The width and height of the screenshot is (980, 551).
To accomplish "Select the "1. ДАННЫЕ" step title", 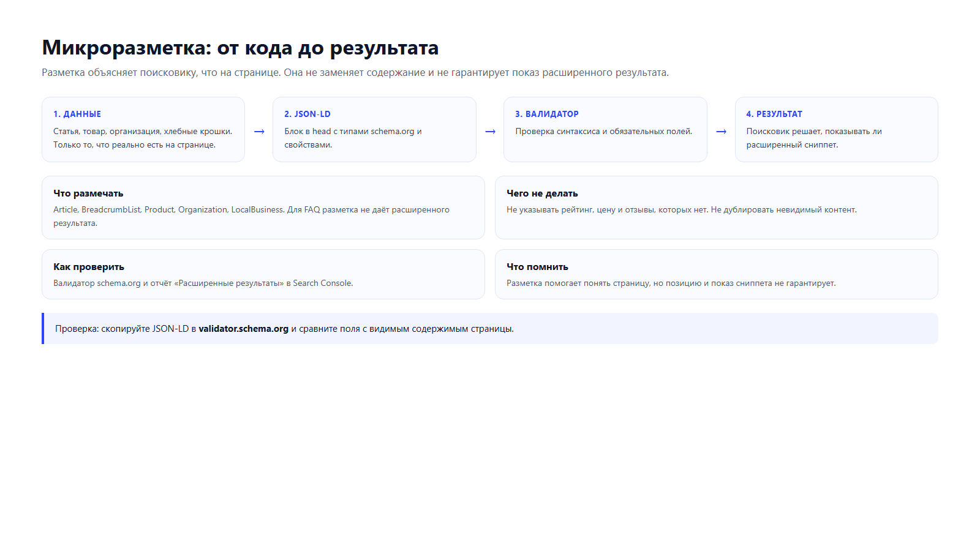I will [77, 114].
